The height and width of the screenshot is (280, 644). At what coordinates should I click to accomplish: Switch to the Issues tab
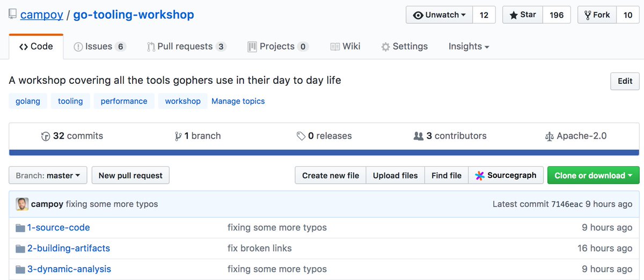point(99,47)
